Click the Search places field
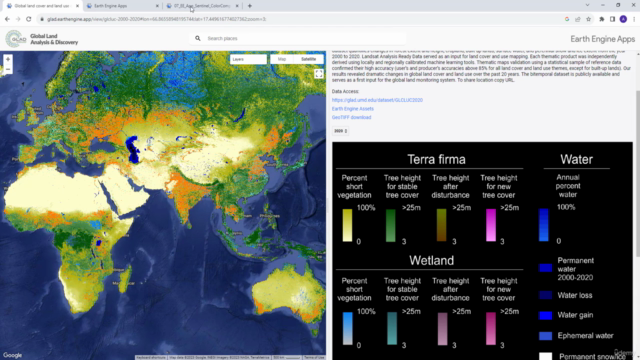This screenshot has height=360, width=640. click(x=298, y=38)
